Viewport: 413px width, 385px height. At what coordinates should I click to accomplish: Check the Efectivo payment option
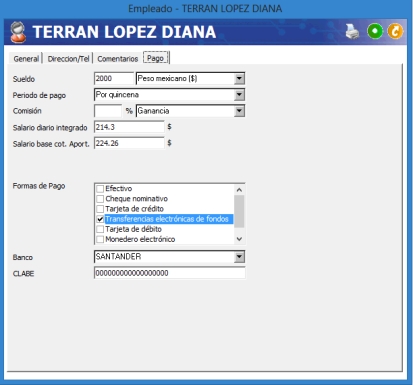(x=100, y=189)
